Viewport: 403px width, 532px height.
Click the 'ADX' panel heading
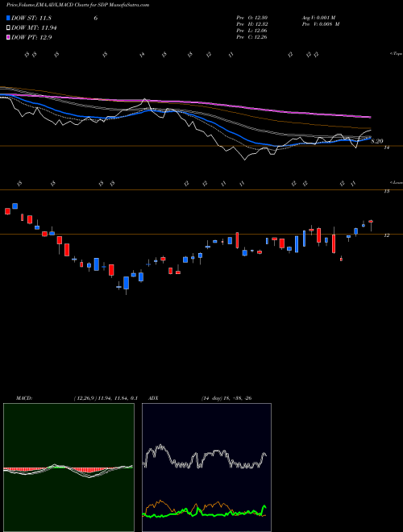tap(154, 398)
